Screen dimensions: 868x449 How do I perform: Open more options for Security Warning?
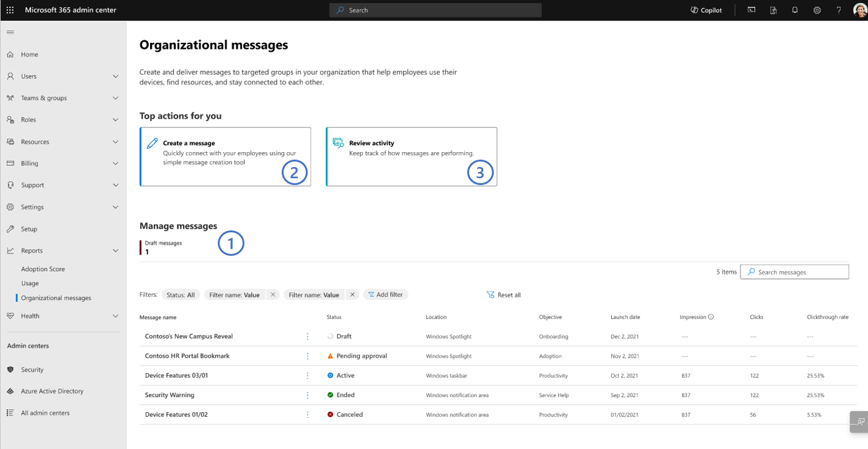pos(307,395)
